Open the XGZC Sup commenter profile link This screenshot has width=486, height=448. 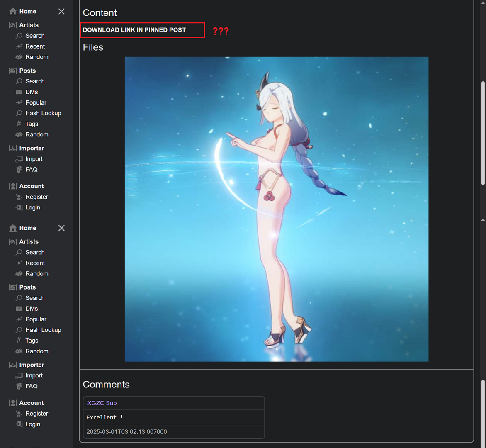(102, 403)
